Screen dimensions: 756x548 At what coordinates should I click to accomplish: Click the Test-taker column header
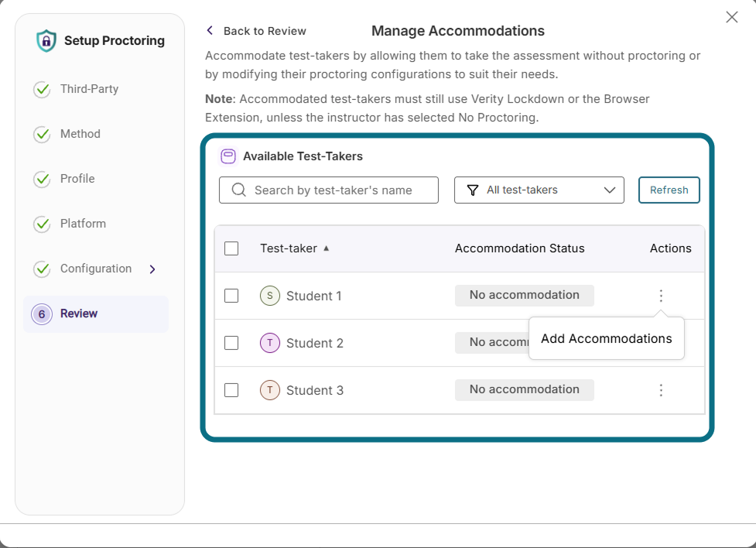(x=289, y=248)
